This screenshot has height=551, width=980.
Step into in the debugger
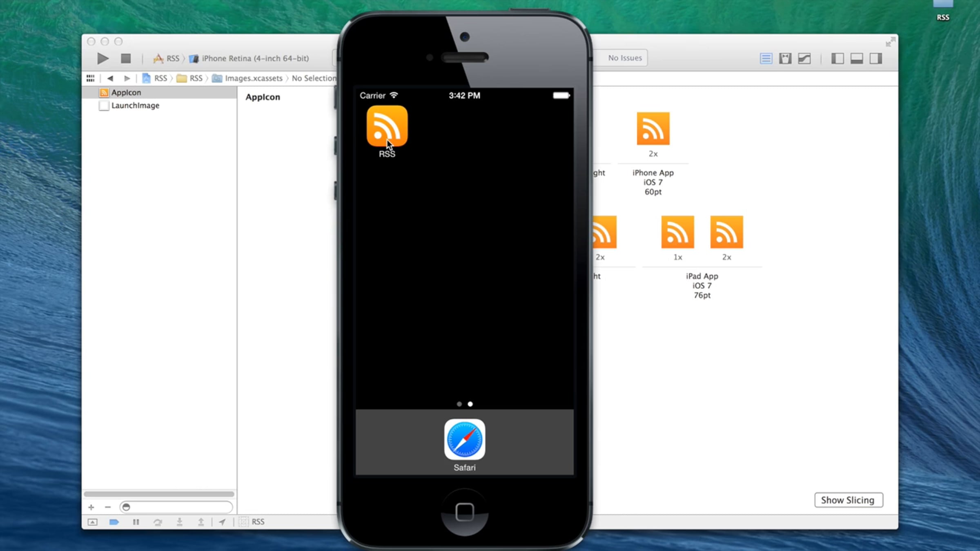(179, 522)
